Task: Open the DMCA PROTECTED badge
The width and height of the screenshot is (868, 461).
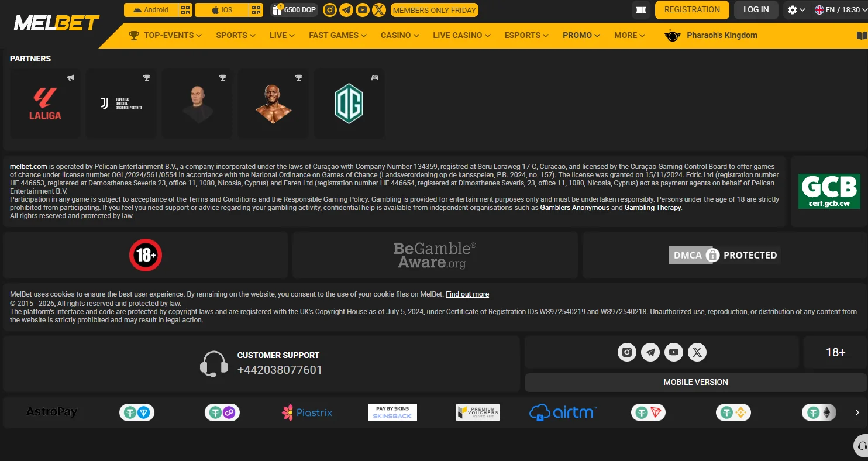Action: point(724,255)
